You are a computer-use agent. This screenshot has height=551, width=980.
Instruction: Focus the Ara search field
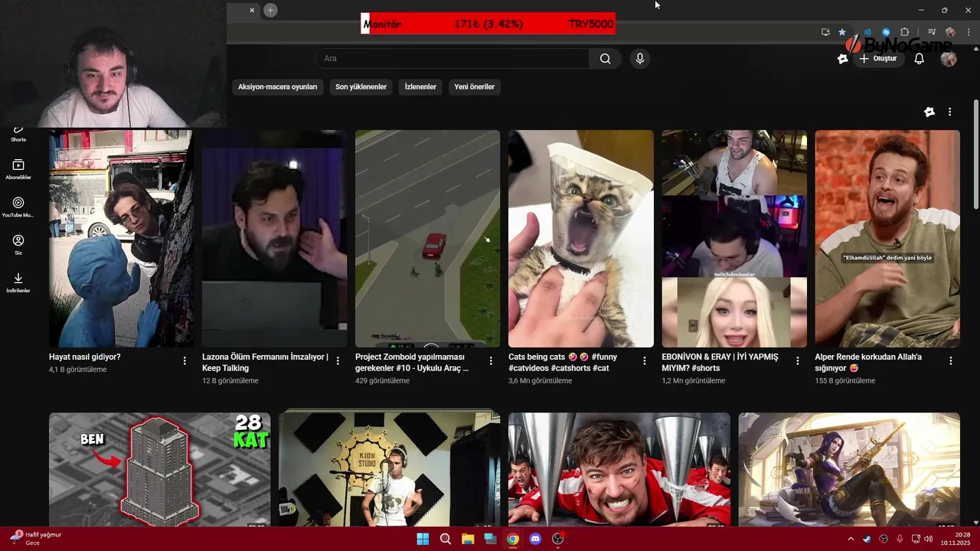pos(452,59)
